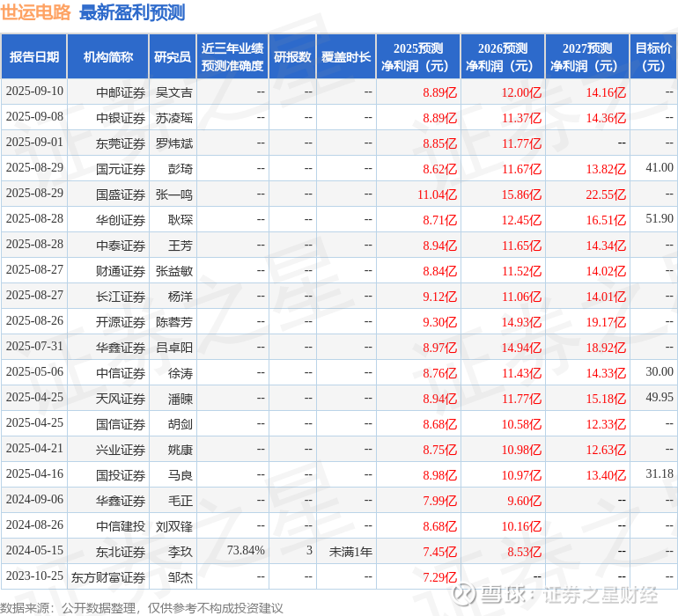678x616 pixels.
Task: Click the institution 华创证券
Action: pyautogui.click(x=121, y=220)
